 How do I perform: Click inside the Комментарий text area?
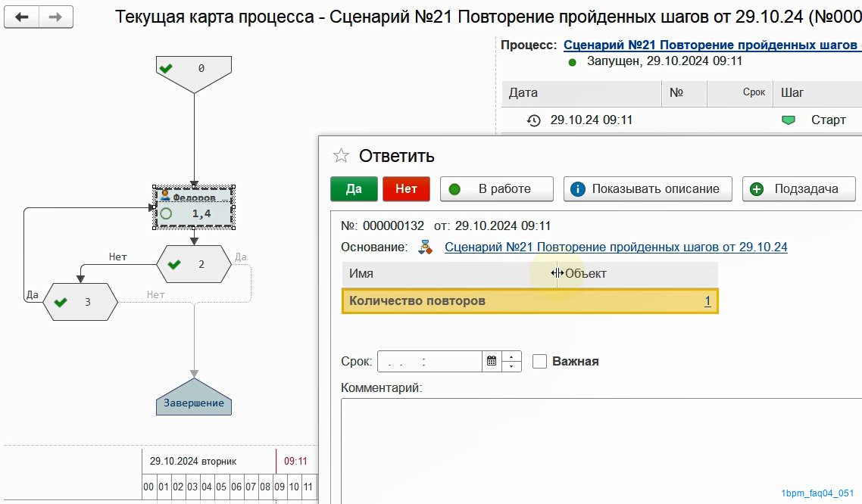(x=601, y=450)
